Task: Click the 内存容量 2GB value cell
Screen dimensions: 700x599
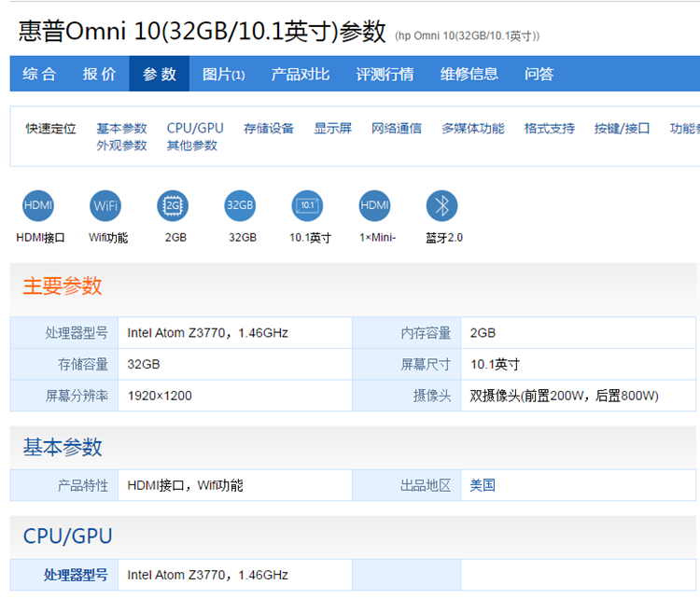Action: (x=578, y=333)
